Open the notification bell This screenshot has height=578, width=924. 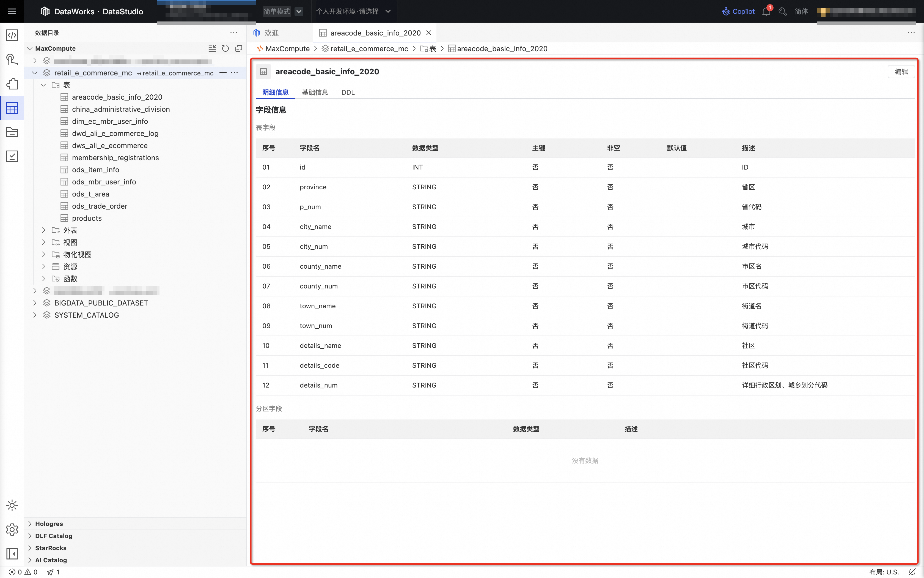tap(766, 12)
